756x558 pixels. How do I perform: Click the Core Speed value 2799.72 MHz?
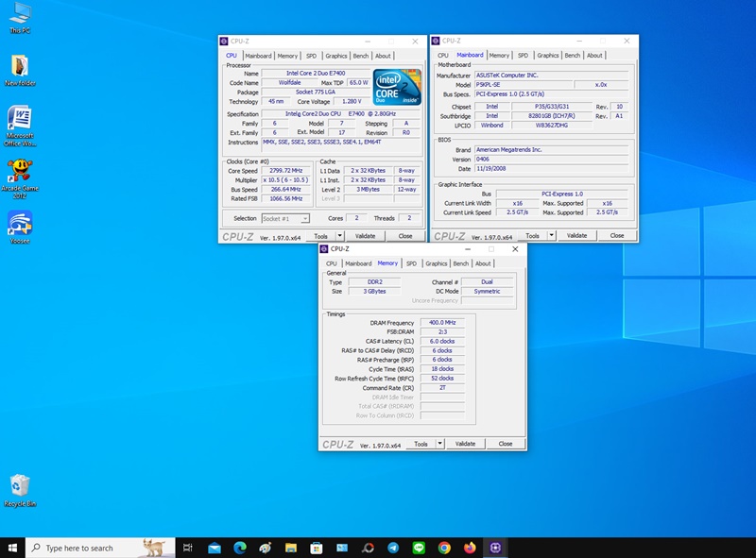tap(286, 171)
